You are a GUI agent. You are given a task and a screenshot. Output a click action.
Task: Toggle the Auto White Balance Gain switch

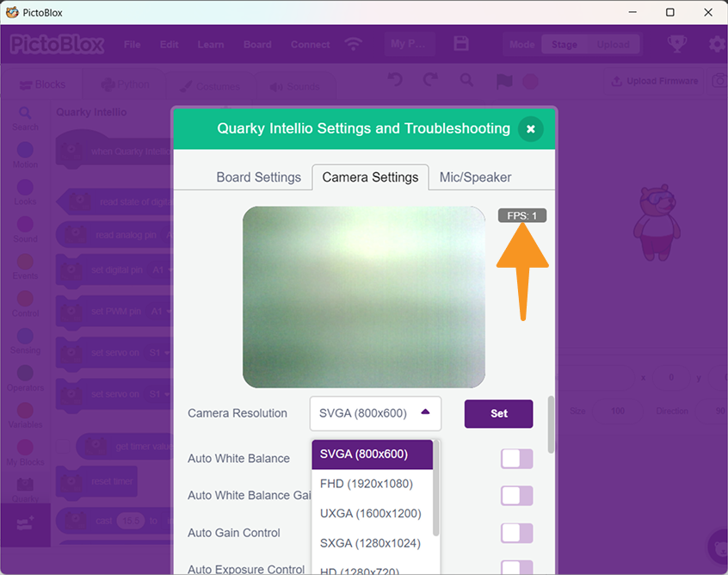pos(516,496)
